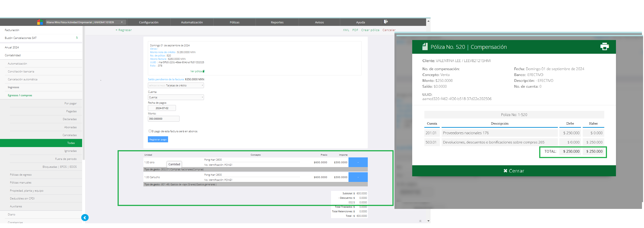Click the printer icon in Póliza header
The image size is (644, 228).
[604, 47]
